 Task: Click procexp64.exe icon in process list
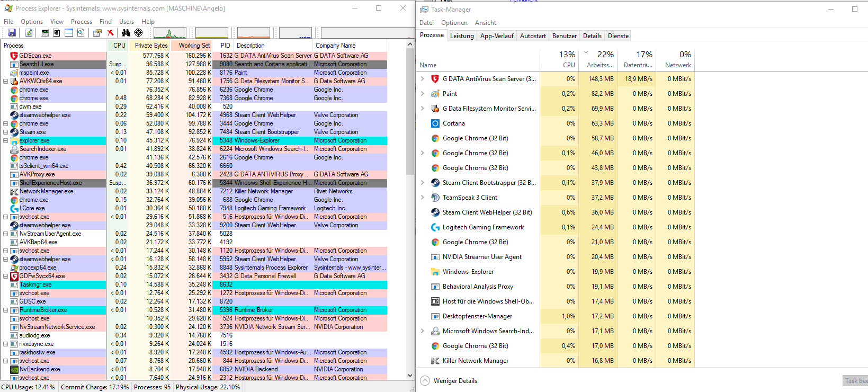(x=15, y=268)
